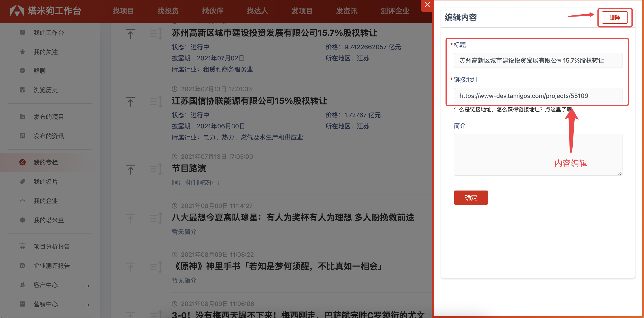Click the 我的名片 tag icon
644x318 pixels.
click(23, 181)
